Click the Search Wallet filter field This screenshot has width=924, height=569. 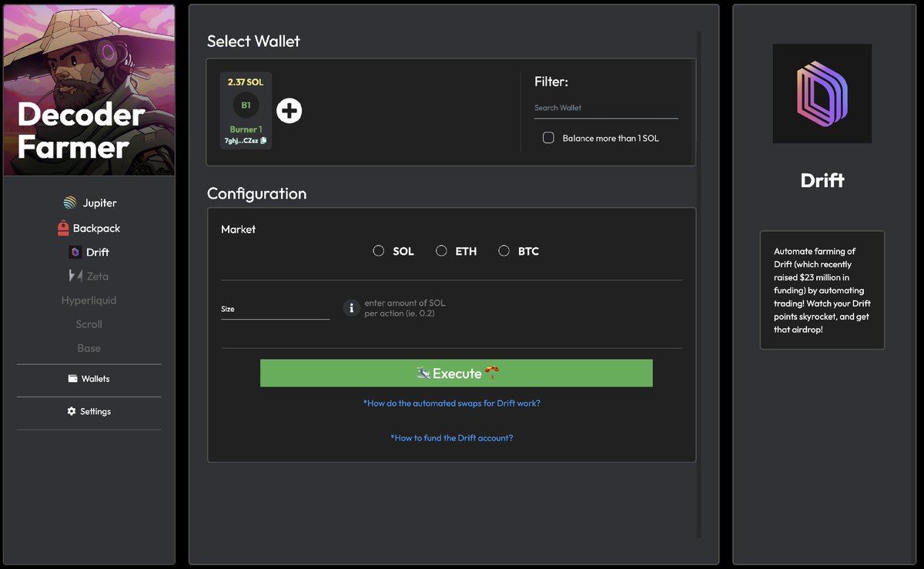pyautogui.click(x=606, y=108)
